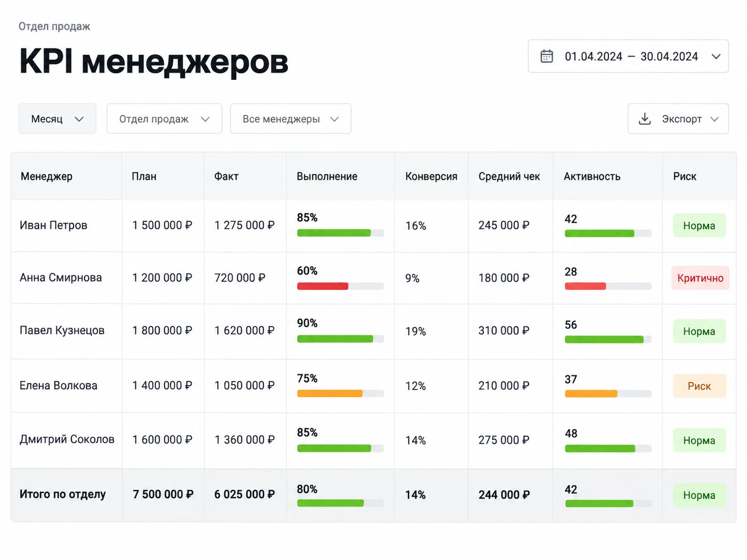
Task: Click the orange Риск badge for Елена Волкова
Action: (700, 386)
